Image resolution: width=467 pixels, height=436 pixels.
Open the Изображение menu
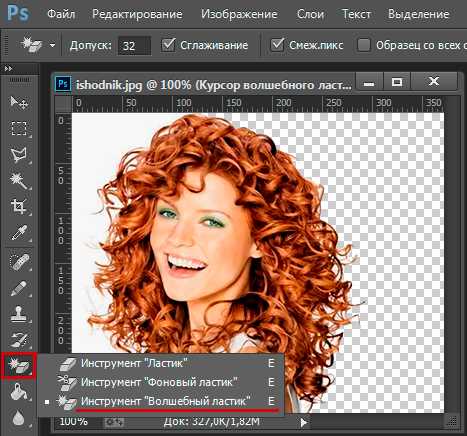click(239, 14)
